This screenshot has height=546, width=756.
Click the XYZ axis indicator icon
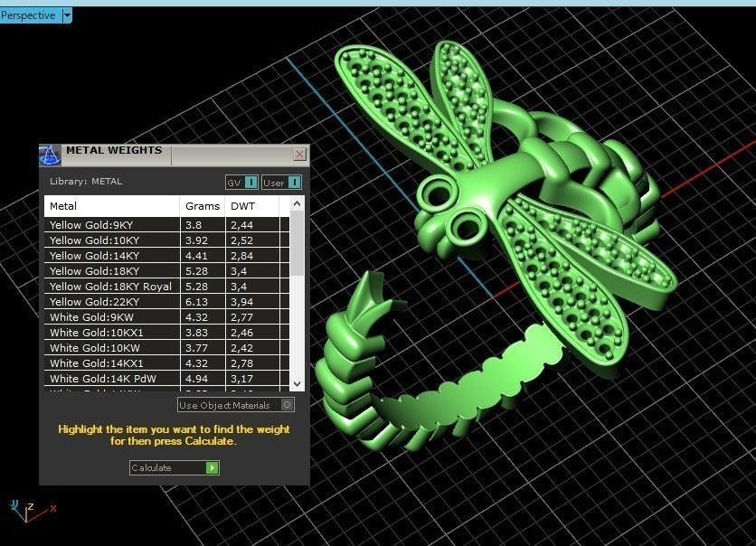tap(32, 512)
